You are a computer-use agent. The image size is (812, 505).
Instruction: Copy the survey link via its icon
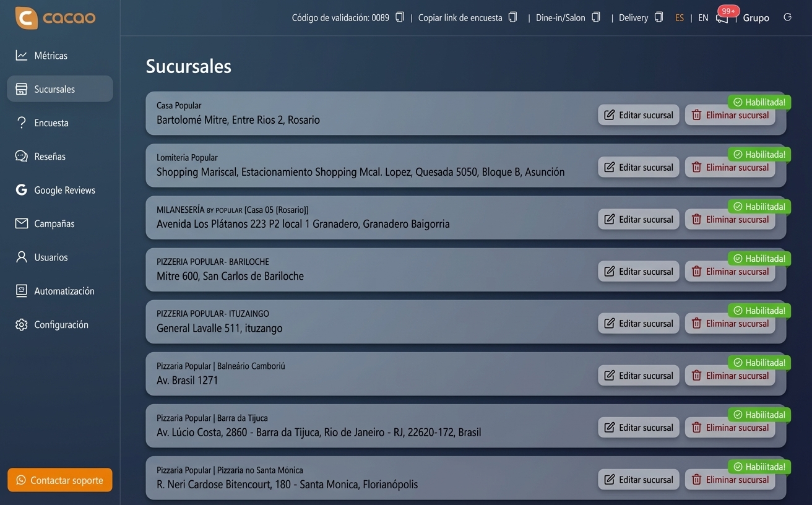pyautogui.click(x=512, y=17)
